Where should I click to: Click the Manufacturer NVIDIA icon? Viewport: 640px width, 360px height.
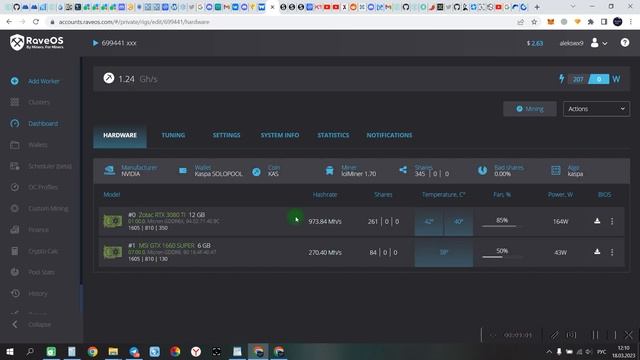[x=109, y=170]
